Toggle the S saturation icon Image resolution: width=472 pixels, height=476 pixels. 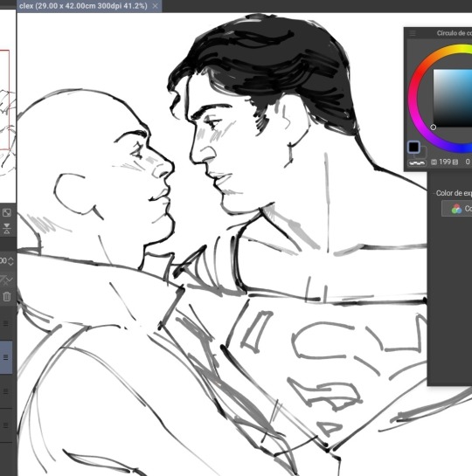click(455, 162)
